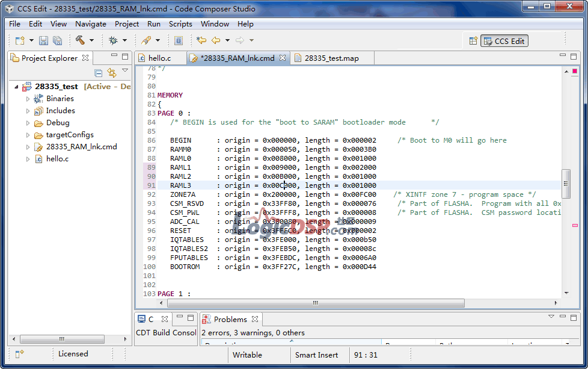Open the Project menu
588x369 pixels.
click(x=127, y=23)
